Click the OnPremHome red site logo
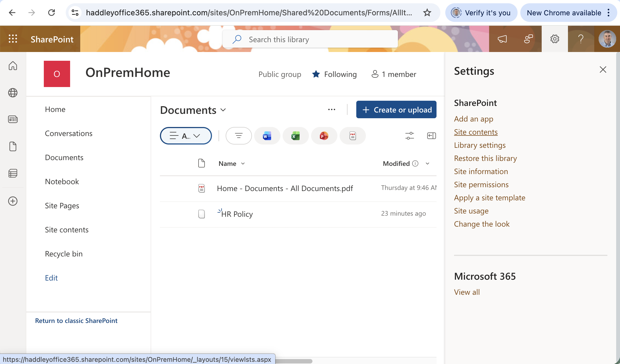The height and width of the screenshot is (364, 620). pos(57,74)
